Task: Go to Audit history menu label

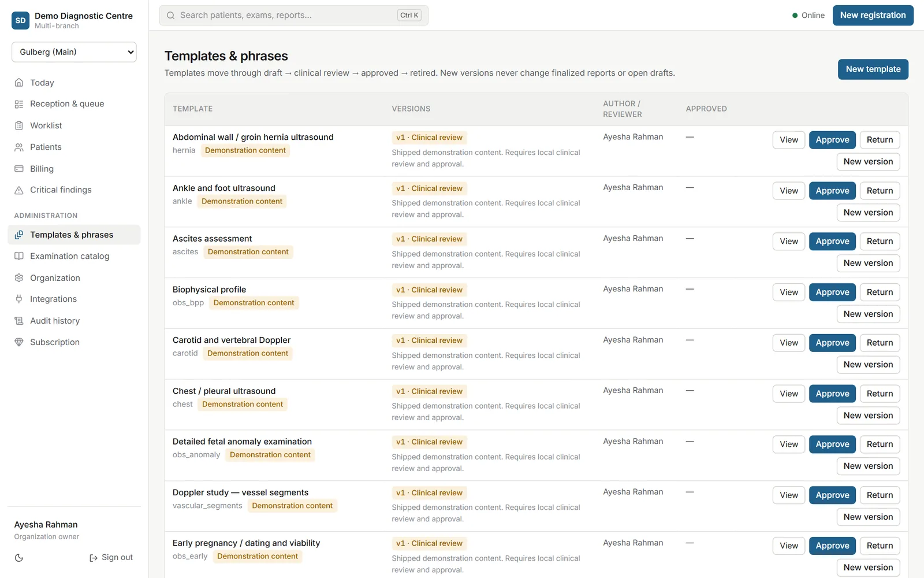Action: (x=55, y=321)
